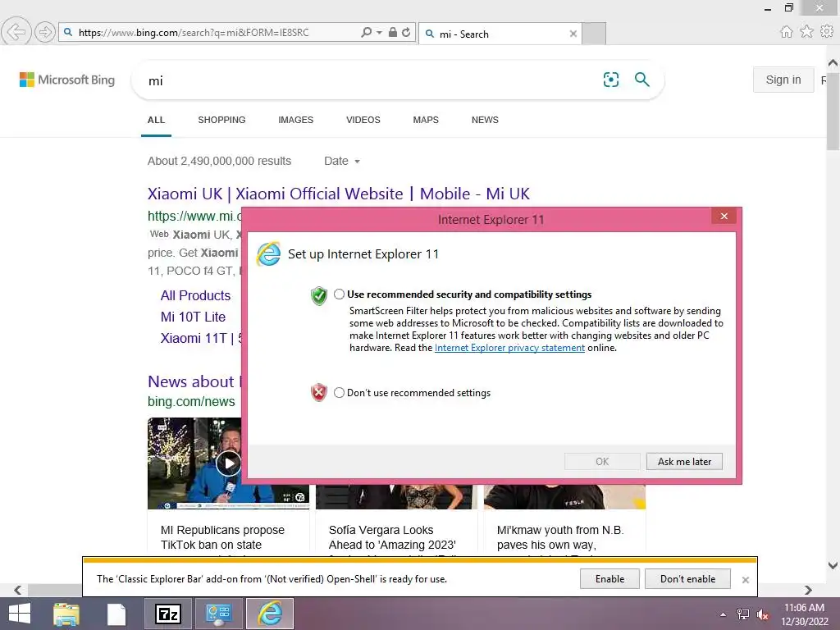Image resolution: width=840 pixels, height=630 pixels.
Task: Open 'Sofía Vergara Looks Ahead' article
Action: point(392,537)
